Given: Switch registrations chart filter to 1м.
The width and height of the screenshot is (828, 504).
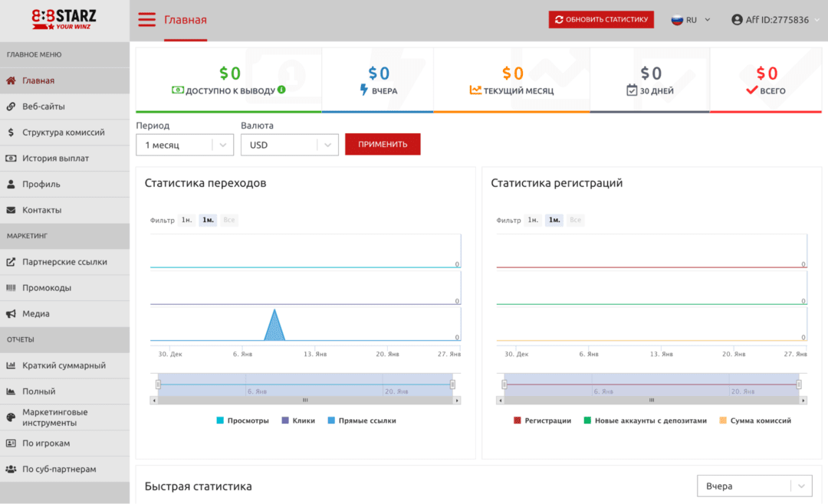Looking at the screenshot, I should (x=553, y=220).
